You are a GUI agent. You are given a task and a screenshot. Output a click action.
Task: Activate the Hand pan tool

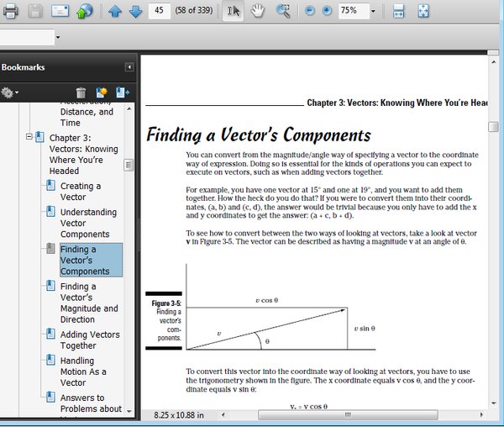[x=258, y=11]
